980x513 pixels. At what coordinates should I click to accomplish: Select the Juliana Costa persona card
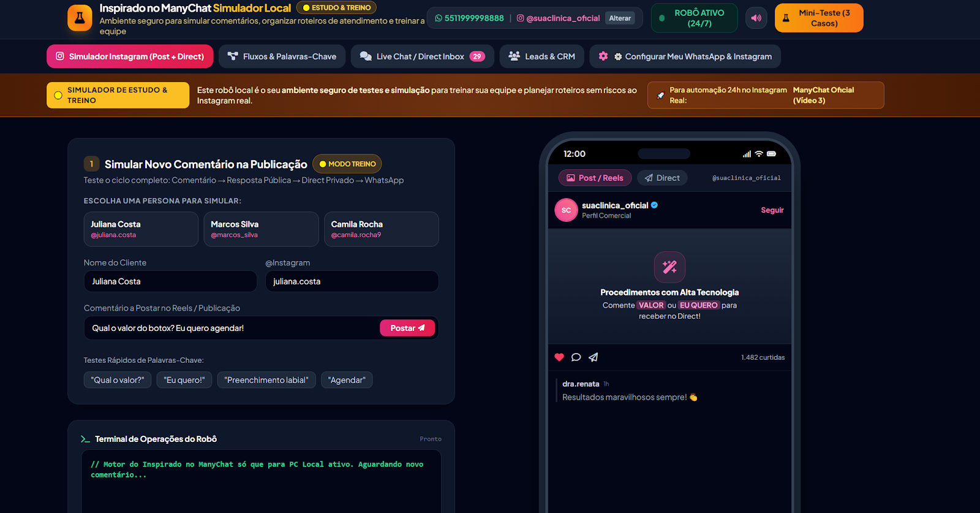(x=141, y=229)
